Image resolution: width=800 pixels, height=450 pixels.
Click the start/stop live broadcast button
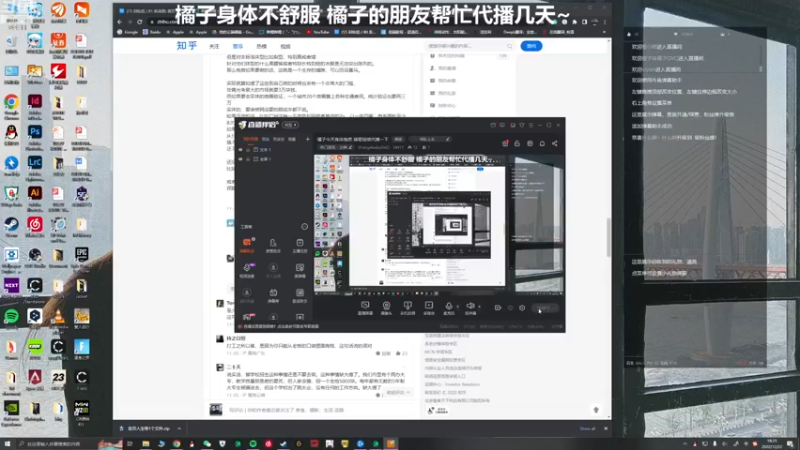(x=545, y=308)
